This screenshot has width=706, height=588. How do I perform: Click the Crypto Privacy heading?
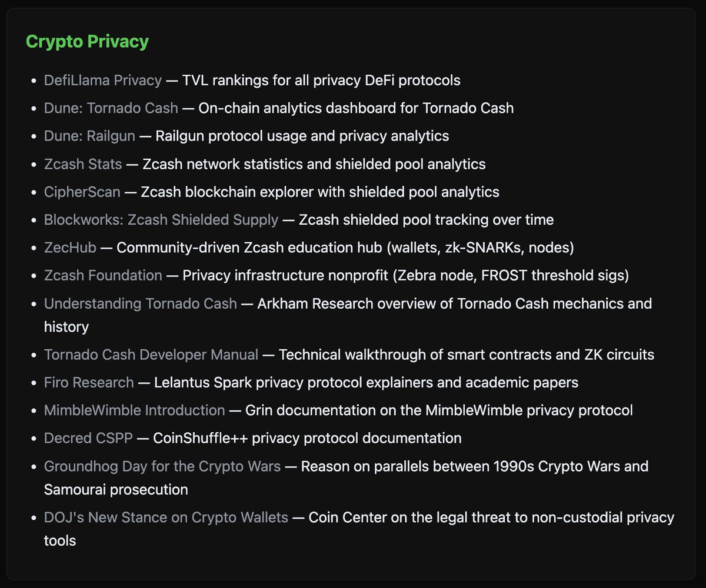[x=88, y=42]
